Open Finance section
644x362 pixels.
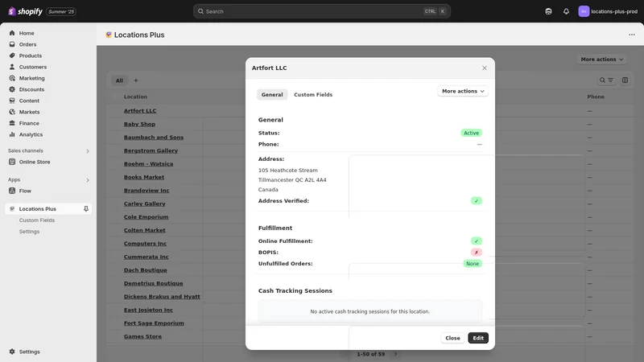(x=29, y=123)
